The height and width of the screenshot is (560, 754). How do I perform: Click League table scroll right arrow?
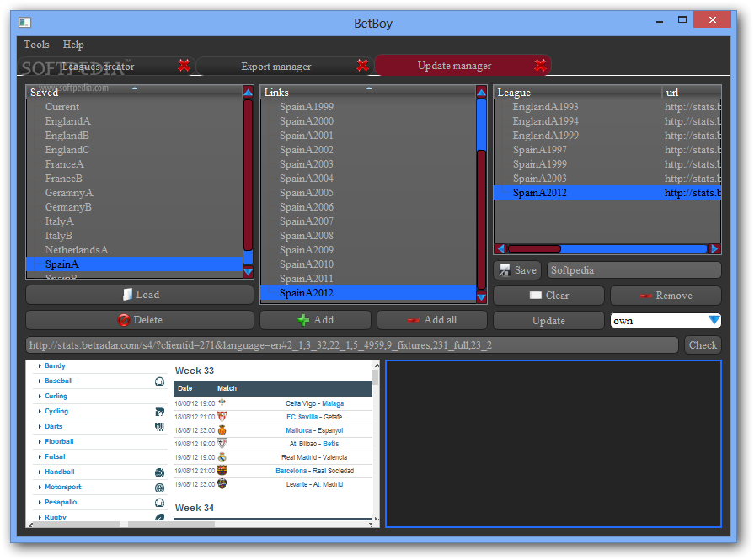point(714,248)
